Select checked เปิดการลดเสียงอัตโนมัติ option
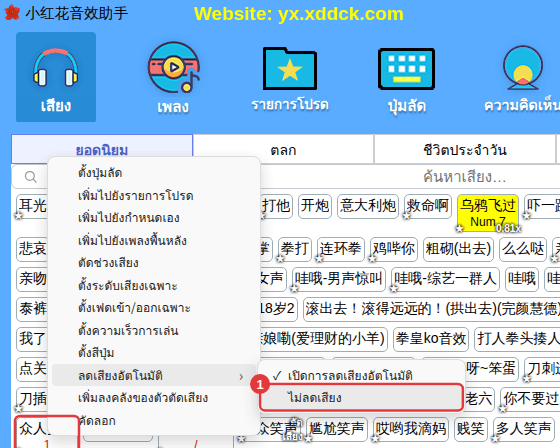560x448 pixels. [361, 375]
